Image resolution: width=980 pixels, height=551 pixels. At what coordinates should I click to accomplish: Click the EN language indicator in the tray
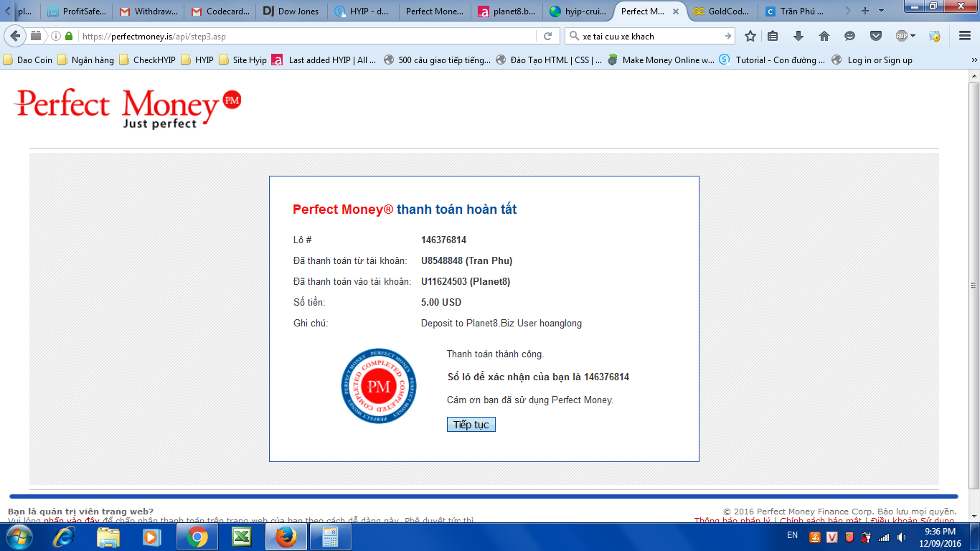[792, 535]
